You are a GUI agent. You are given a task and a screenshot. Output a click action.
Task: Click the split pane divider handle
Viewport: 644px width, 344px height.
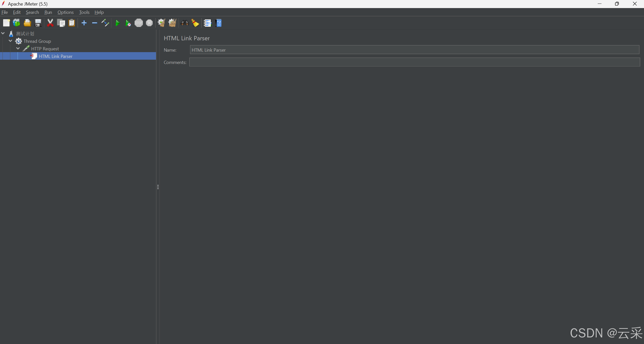(x=158, y=187)
